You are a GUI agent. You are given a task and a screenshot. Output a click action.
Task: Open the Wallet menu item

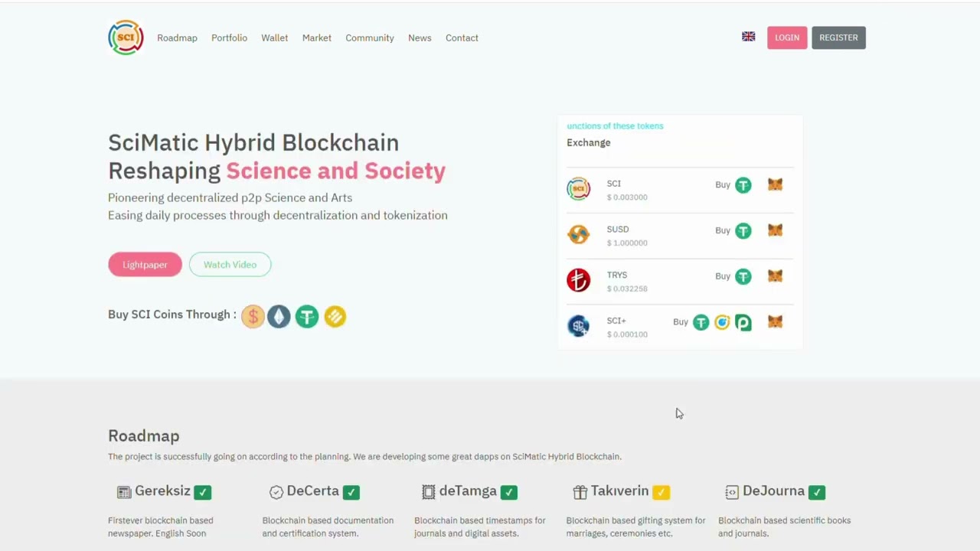(x=274, y=37)
